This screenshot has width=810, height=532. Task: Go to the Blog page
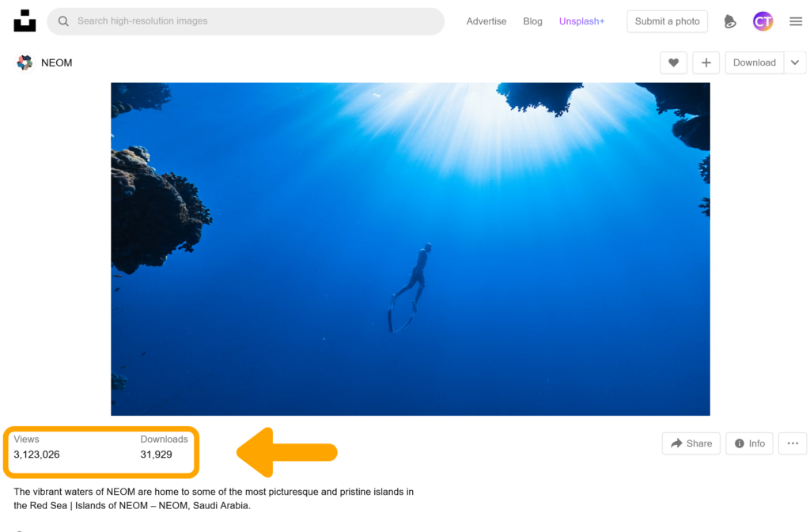pyautogui.click(x=532, y=21)
